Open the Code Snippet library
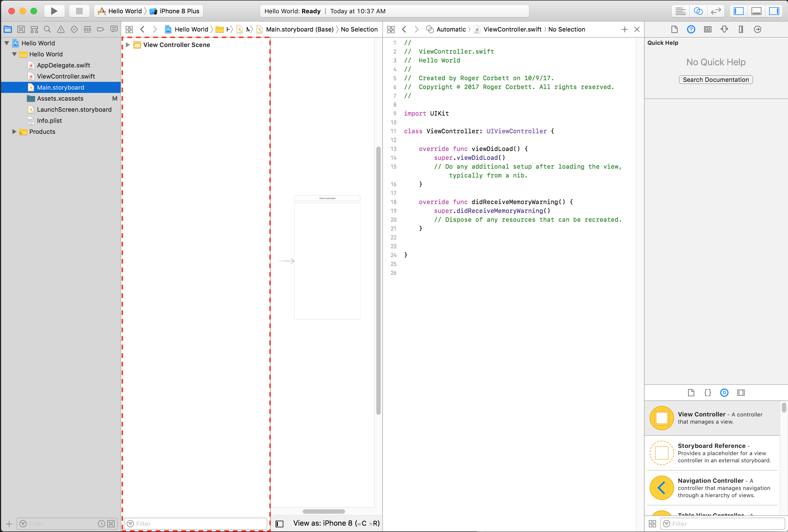 707,392
